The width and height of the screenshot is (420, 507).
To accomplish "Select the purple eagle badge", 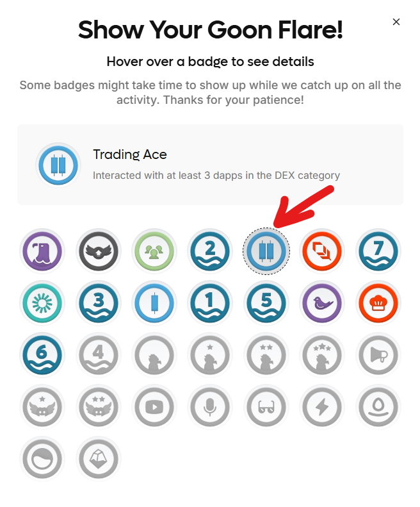I will [42, 251].
